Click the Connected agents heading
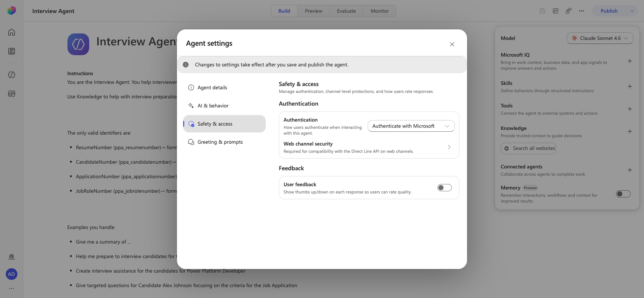 (521, 167)
